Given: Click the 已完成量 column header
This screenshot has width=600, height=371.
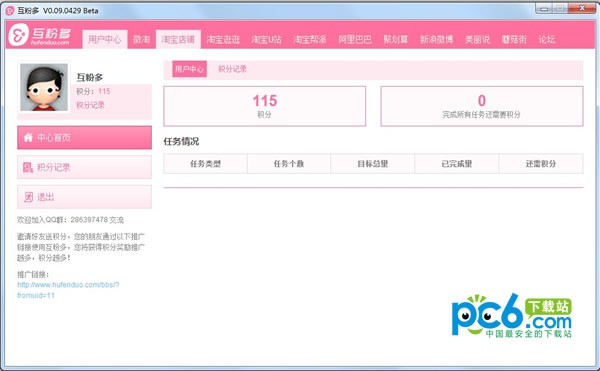Looking at the screenshot, I should pos(457,164).
